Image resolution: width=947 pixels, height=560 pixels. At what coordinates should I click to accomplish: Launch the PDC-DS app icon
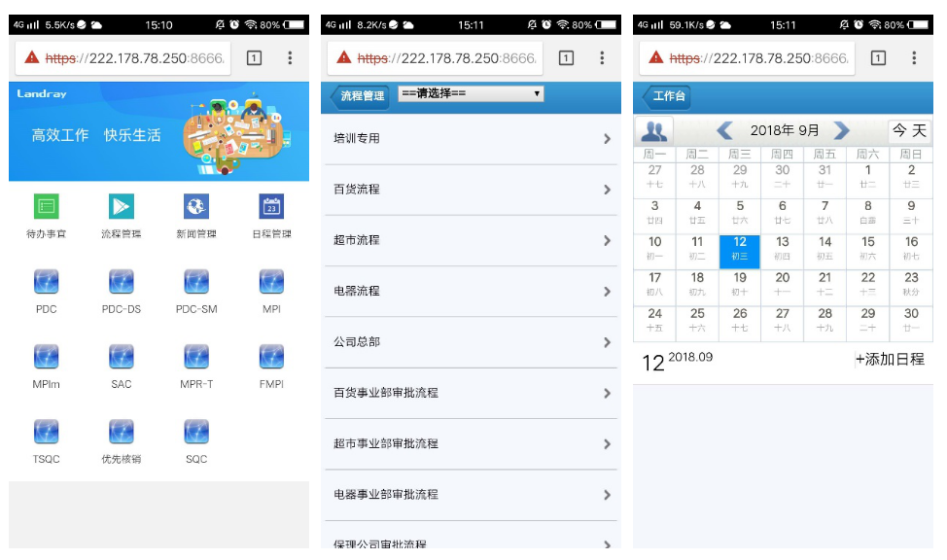(121, 282)
